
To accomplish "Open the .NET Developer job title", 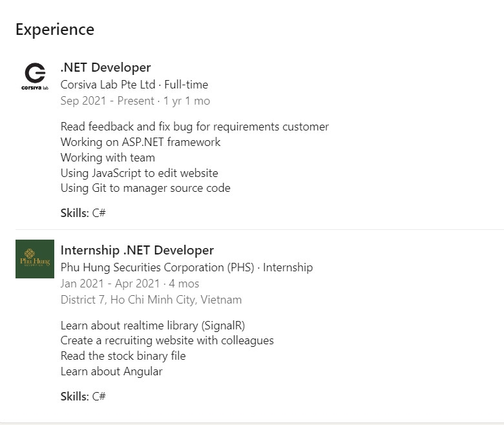I will [x=106, y=67].
